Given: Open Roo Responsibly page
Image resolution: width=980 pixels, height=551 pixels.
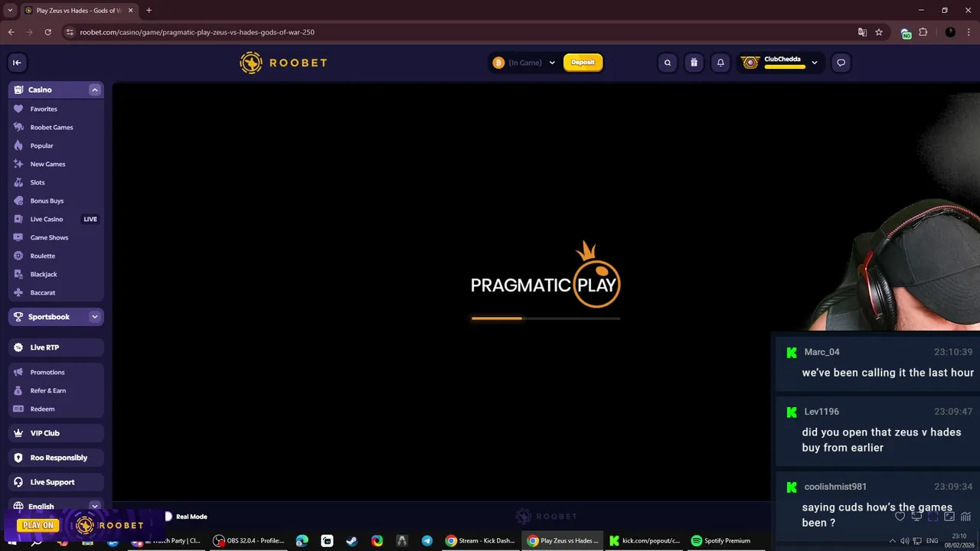Looking at the screenshot, I should point(56,458).
